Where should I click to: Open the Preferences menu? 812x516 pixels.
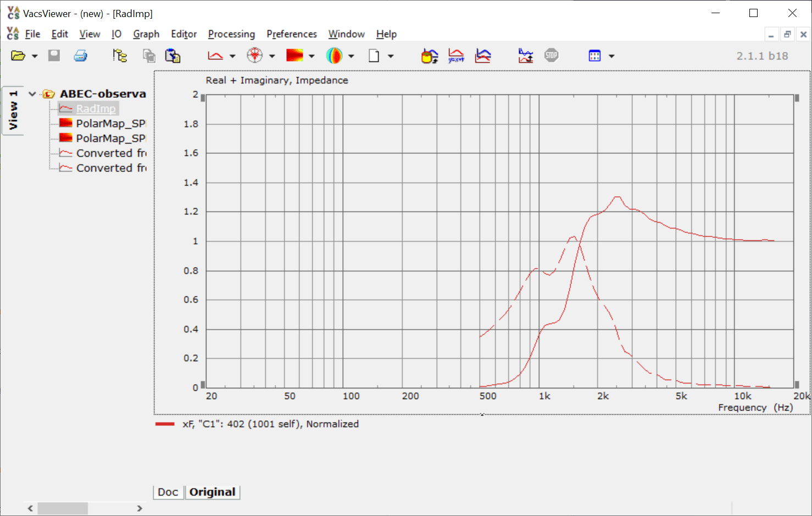[x=292, y=34]
